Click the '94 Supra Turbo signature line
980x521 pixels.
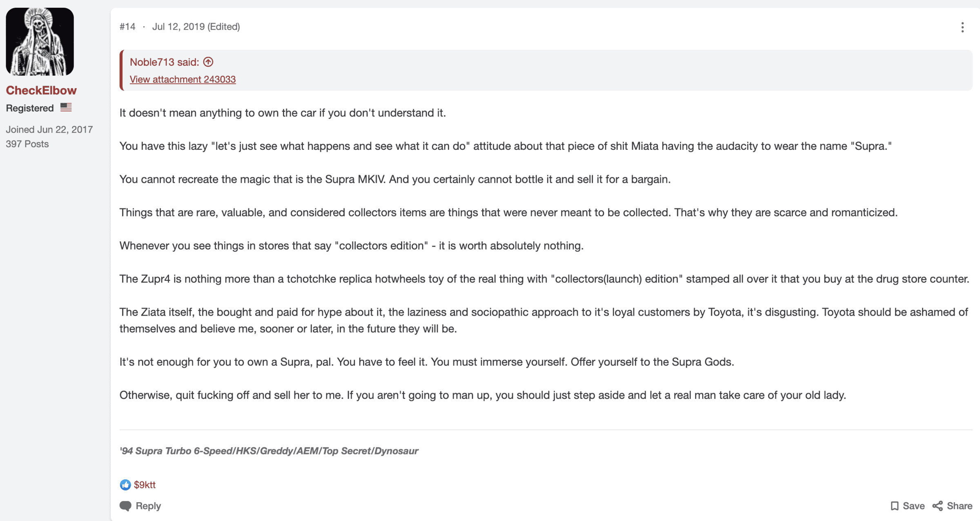click(269, 451)
